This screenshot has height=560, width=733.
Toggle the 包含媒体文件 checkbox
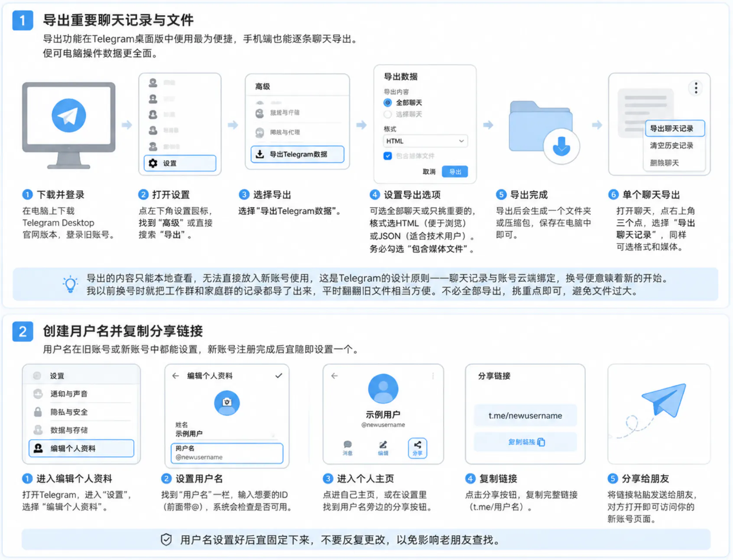coord(388,156)
